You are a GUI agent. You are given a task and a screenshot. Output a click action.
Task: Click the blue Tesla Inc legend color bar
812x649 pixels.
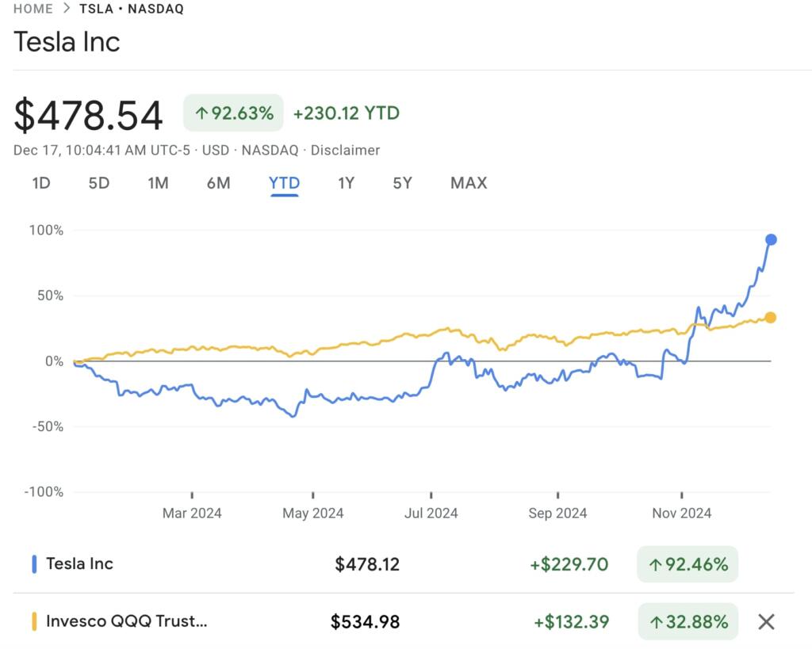click(x=34, y=564)
